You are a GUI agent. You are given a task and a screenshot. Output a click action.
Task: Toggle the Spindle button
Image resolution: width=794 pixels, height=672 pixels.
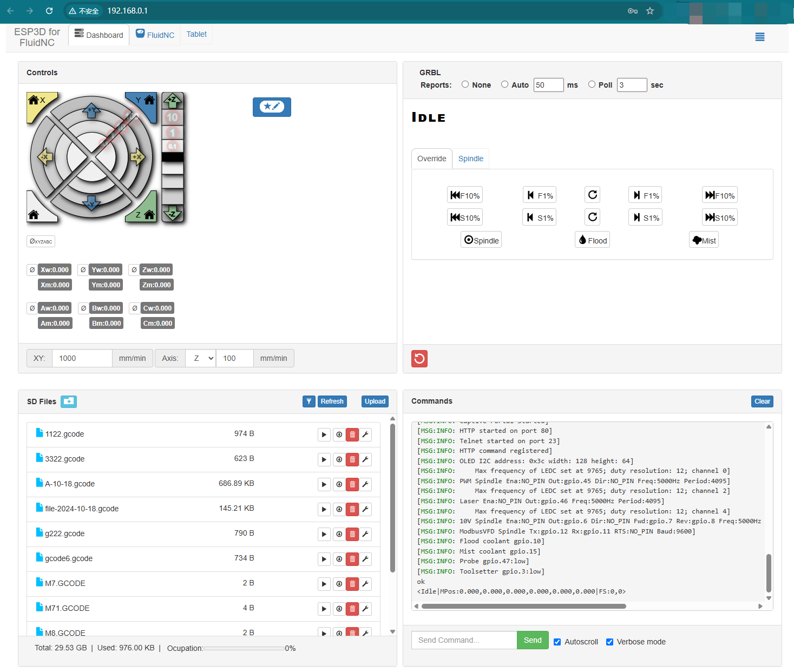click(481, 240)
